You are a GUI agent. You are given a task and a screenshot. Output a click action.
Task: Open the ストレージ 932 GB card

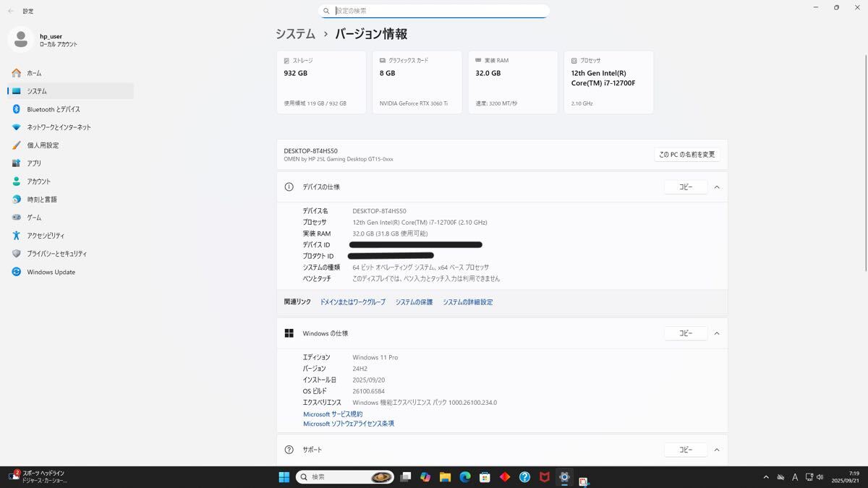pos(321,82)
